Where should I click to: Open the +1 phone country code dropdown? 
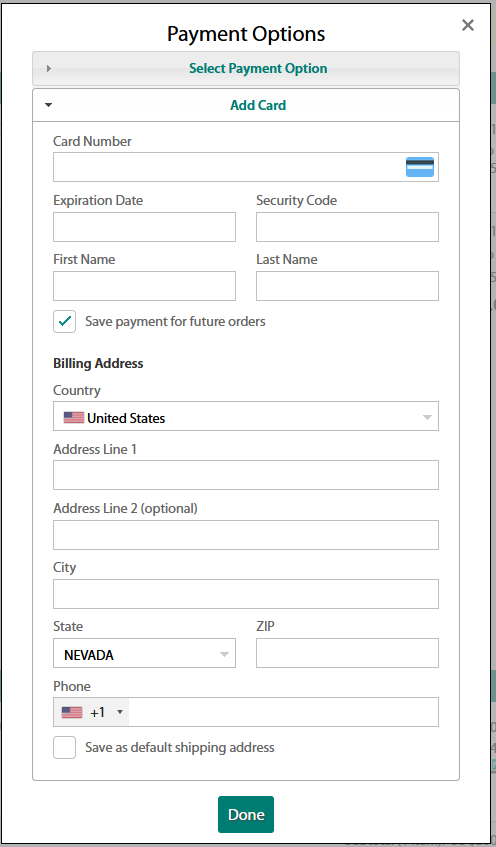pos(91,712)
